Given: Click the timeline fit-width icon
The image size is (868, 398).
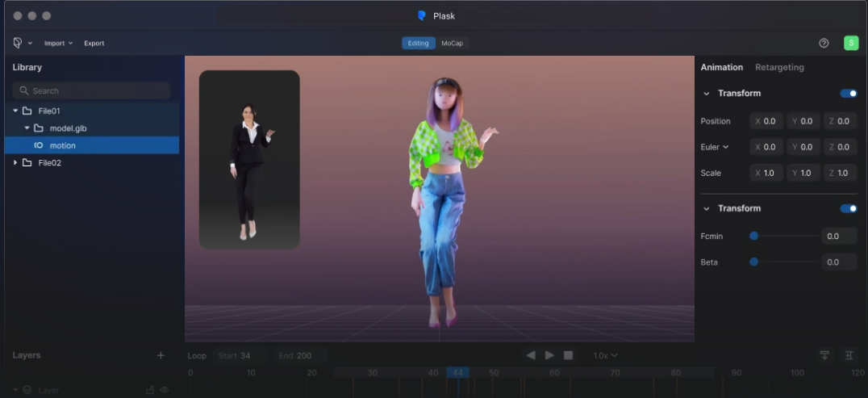Looking at the screenshot, I should tap(849, 355).
